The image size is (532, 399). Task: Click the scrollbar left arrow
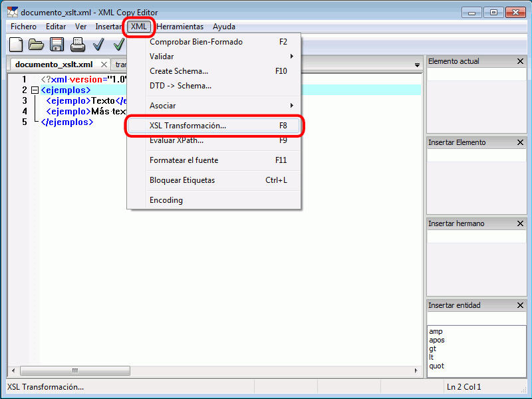13,370
